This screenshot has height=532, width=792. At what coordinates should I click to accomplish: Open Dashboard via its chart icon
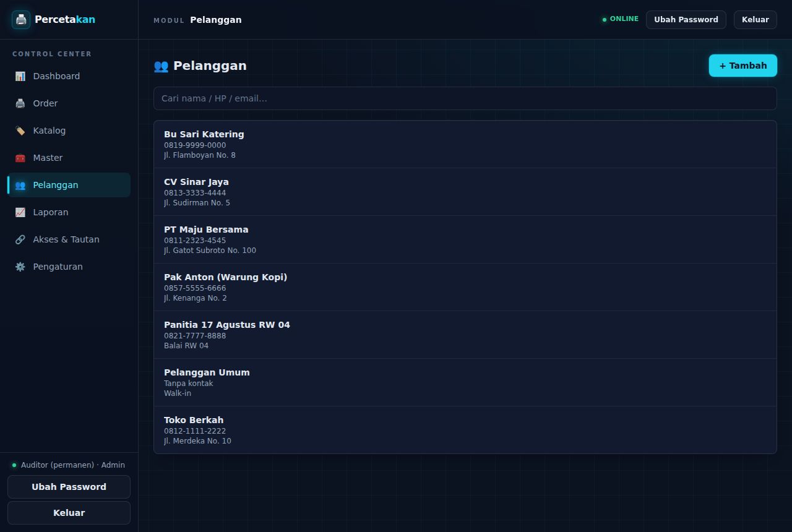pyautogui.click(x=20, y=76)
